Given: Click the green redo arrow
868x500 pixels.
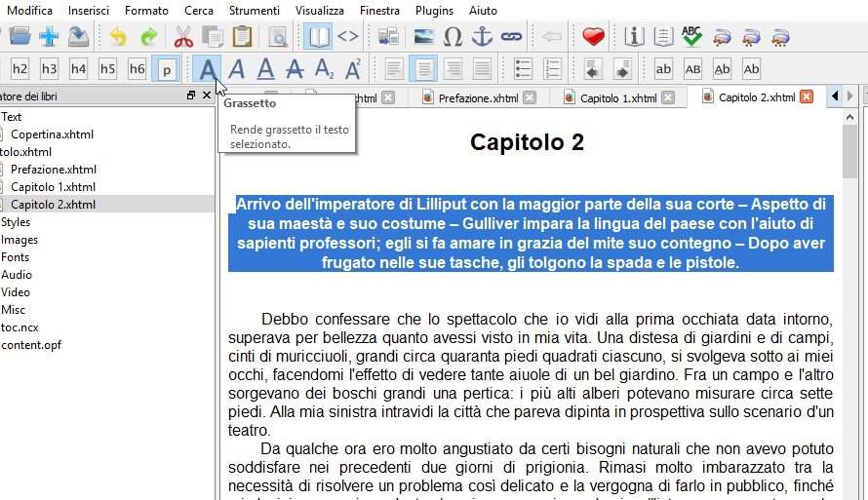Looking at the screenshot, I should tap(148, 37).
